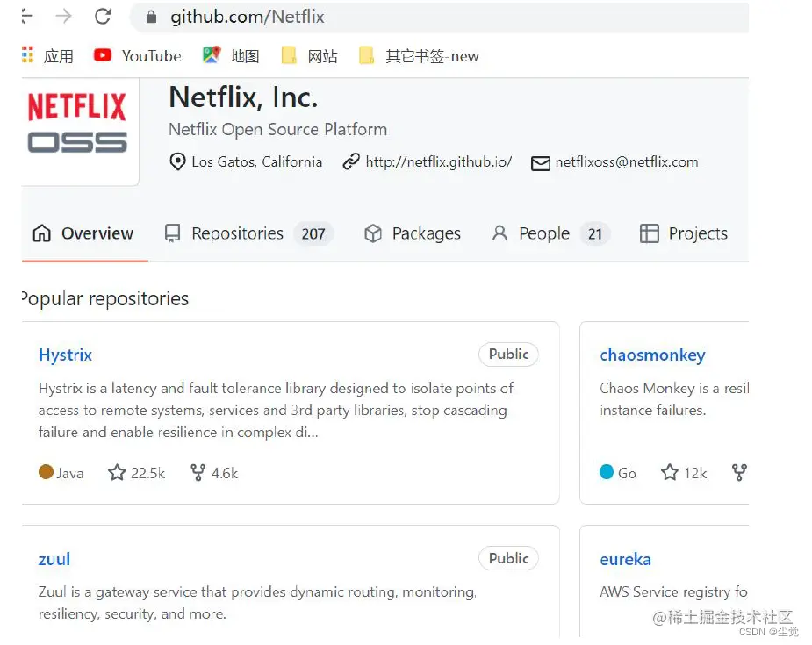Open the 网站 bookmark folder
812x645 pixels.
pos(309,56)
